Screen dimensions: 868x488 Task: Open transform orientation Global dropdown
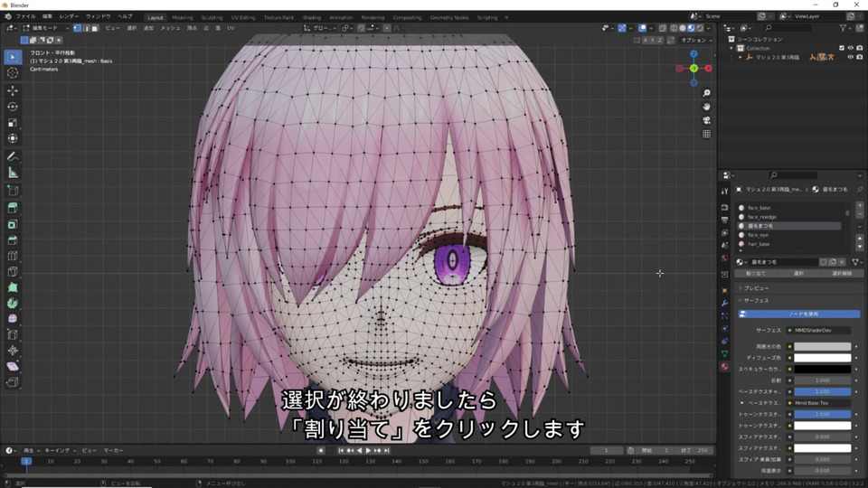point(320,28)
